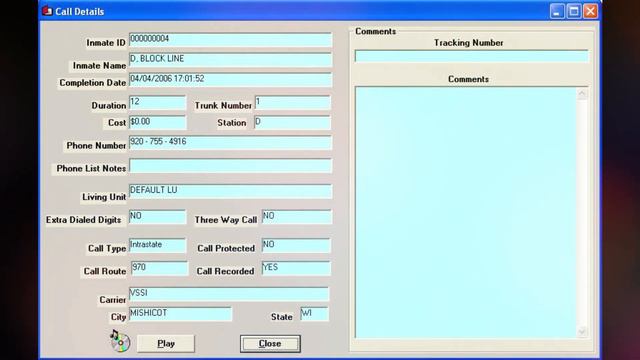
Task: Click inside the large Comments text area
Action: pos(466,212)
